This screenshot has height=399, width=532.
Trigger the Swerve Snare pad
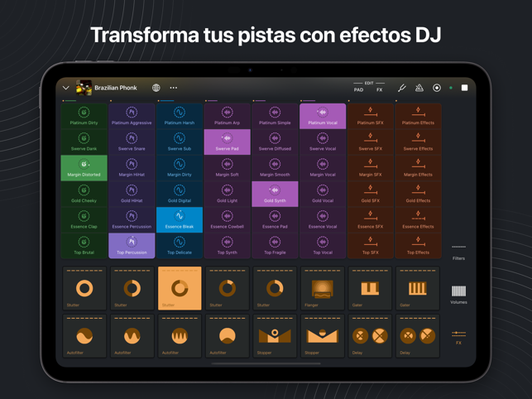[132, 142]
